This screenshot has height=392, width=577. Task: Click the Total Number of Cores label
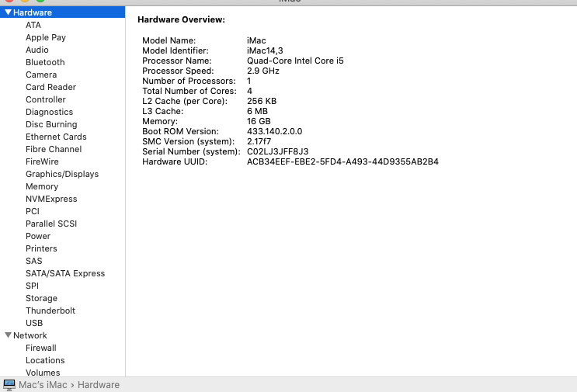click(x=189, y=91)
